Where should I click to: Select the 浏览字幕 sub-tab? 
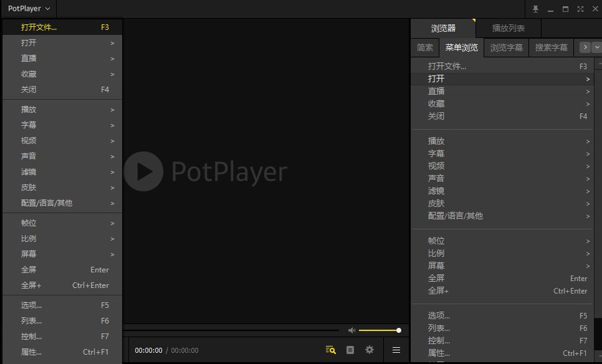[507, 47]
